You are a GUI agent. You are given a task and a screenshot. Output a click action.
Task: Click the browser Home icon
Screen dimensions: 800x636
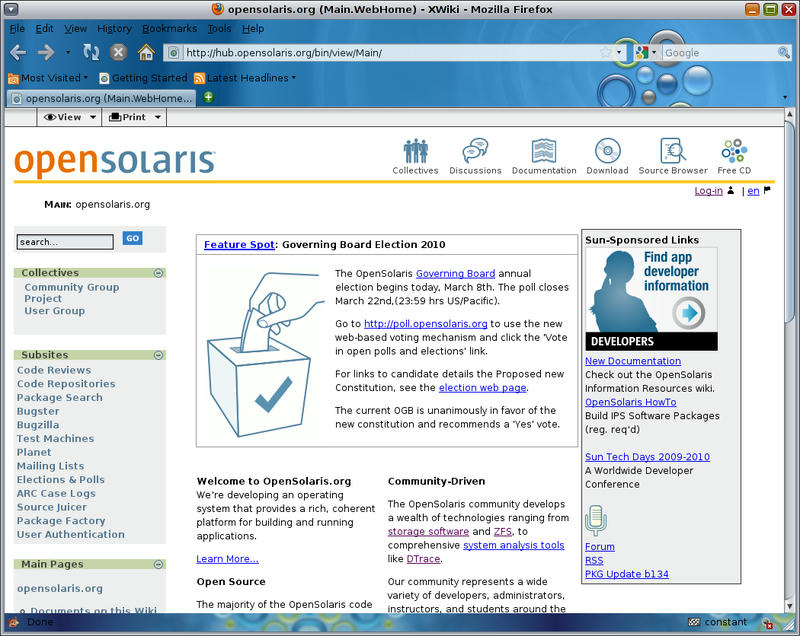point(145,52)
